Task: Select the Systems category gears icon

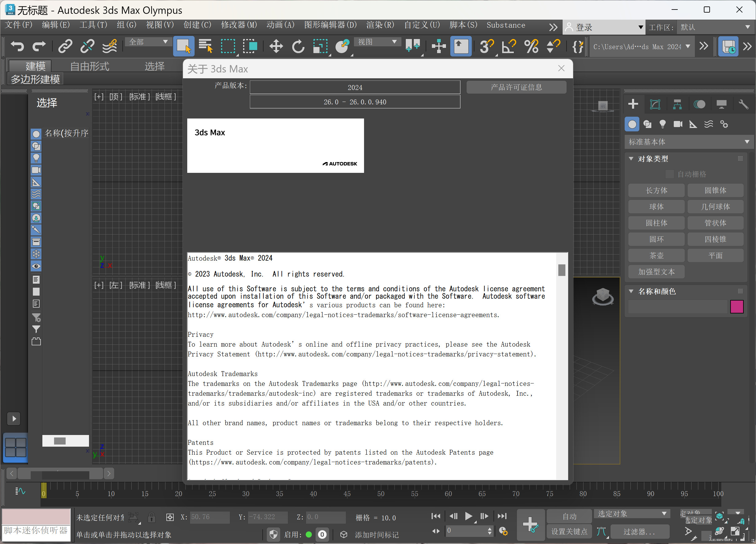Action: point(724,124)
